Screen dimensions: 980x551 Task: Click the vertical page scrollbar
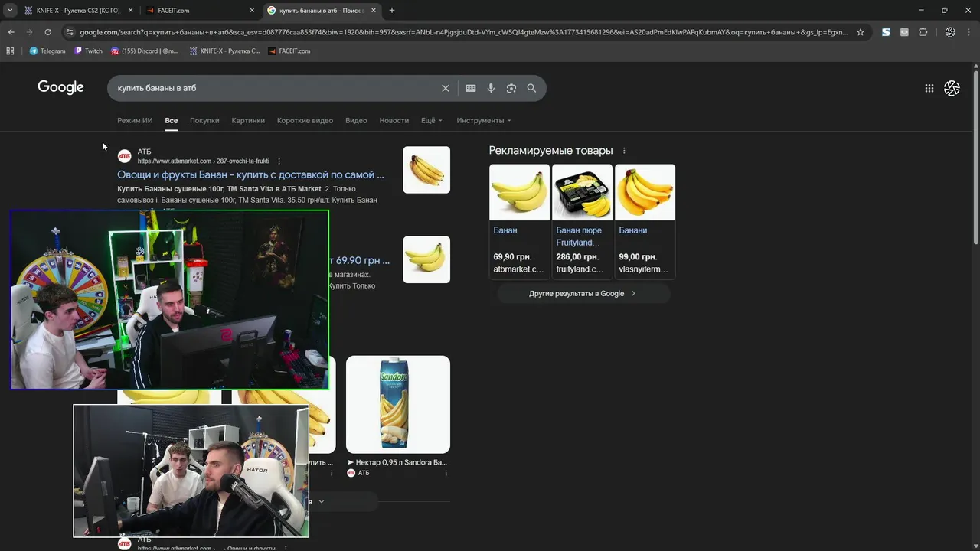(x=975, y=157)
